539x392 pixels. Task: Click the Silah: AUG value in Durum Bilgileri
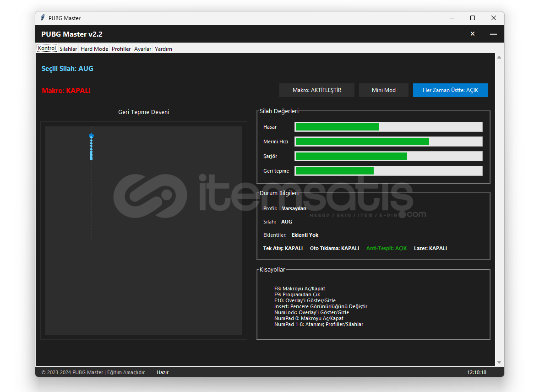pos(287,222)
